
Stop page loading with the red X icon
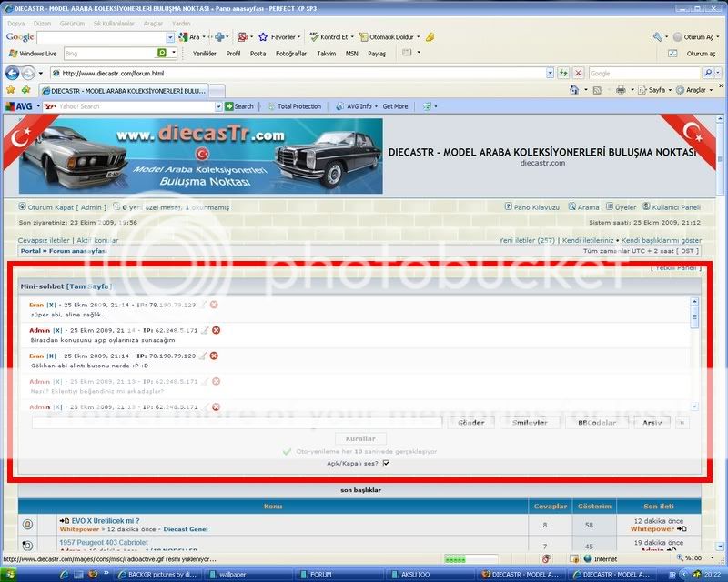point(578,73)
